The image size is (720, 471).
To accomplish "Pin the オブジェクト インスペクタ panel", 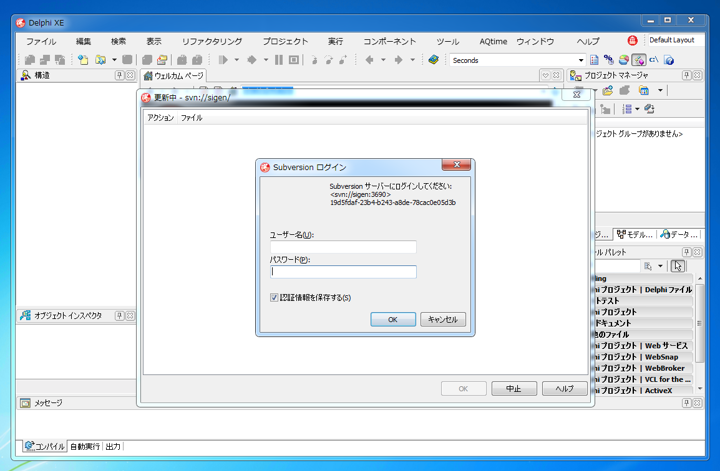I will (x=119, y=315).
